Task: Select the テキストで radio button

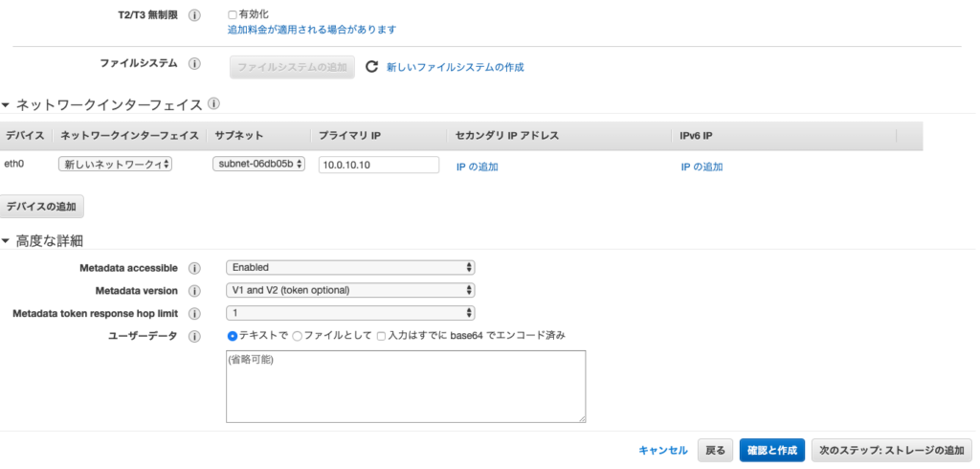Action: (233, 336)
